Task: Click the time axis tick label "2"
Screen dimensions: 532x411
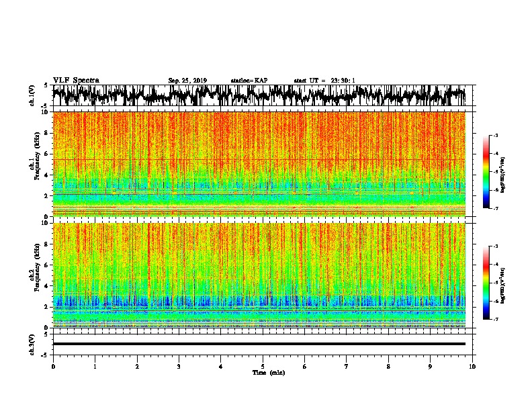Action: click(137, 366)
